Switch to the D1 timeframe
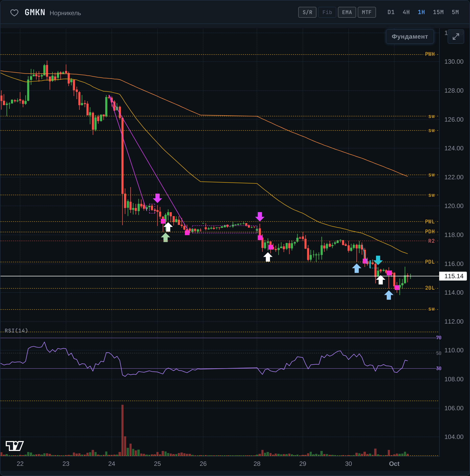Image resolution: width=470 pixels, height=476 pixels. [x=391, y=12]
